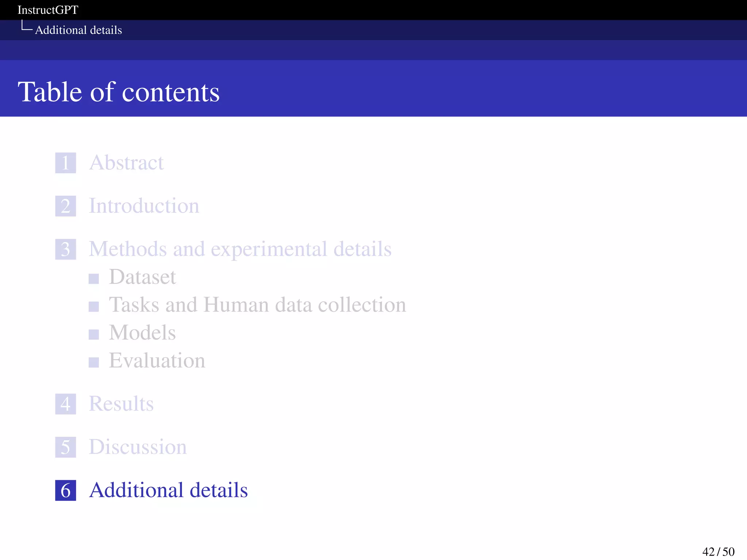Navigate to the Dataset subsection
747x560 pixels.
tap(143, 277)
